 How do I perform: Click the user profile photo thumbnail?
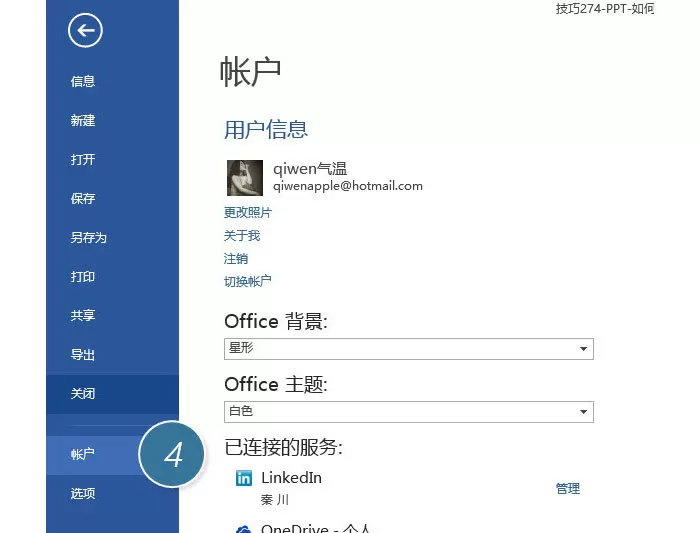click(x=245, y=178)
